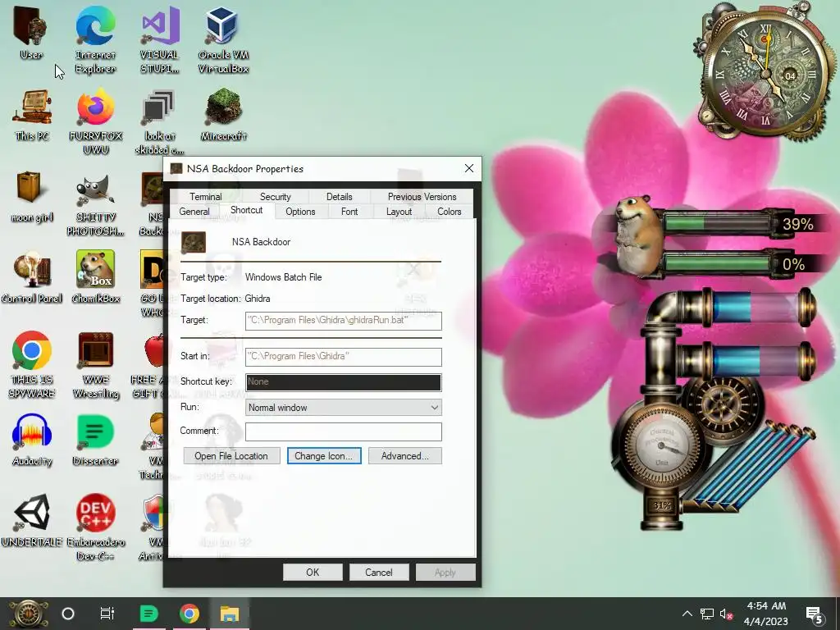
Task: Open the User folder desktop icon
Action: 30,32
